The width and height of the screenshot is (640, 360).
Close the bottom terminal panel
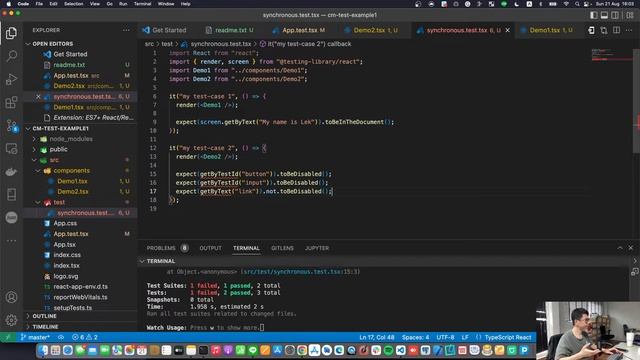click(631, 248)
